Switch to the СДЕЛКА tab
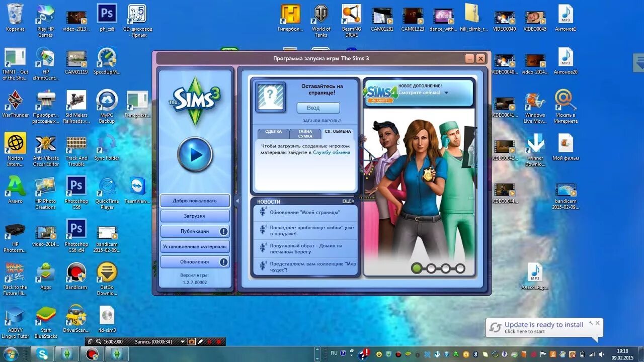The width and height of the screenshot is (644, 362). 273,133
